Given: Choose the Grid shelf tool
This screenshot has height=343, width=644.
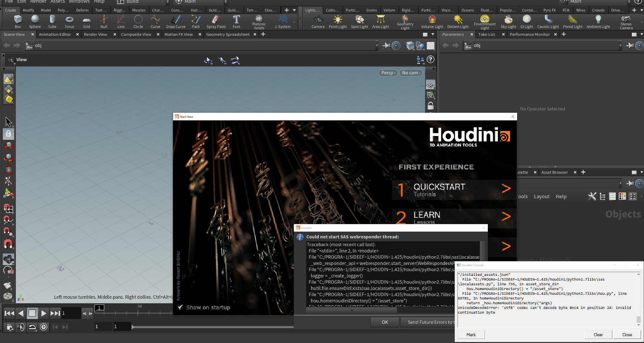Looking at the screenshot, I should [87, 22].
